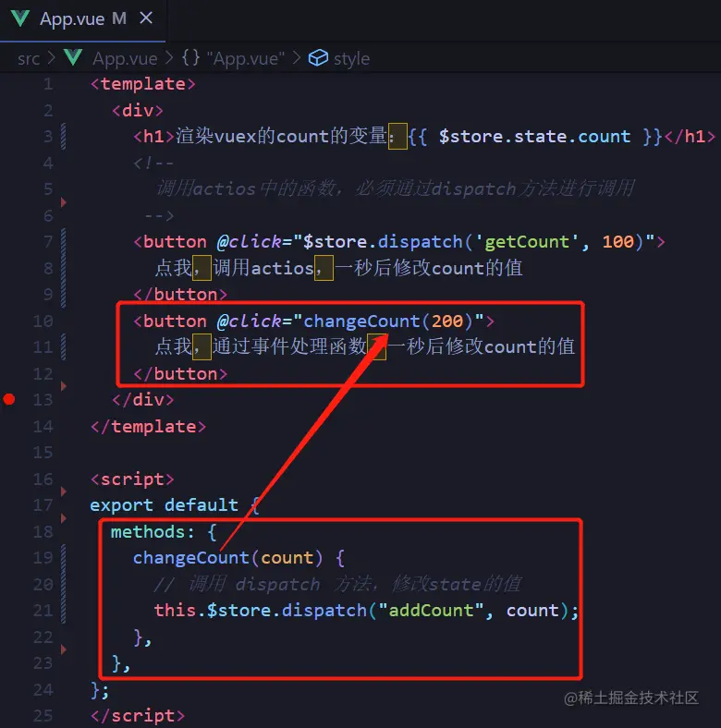Click the Vue logo icon in tab
This screenshot has width=721, height=728.
[x=20, y=19]
